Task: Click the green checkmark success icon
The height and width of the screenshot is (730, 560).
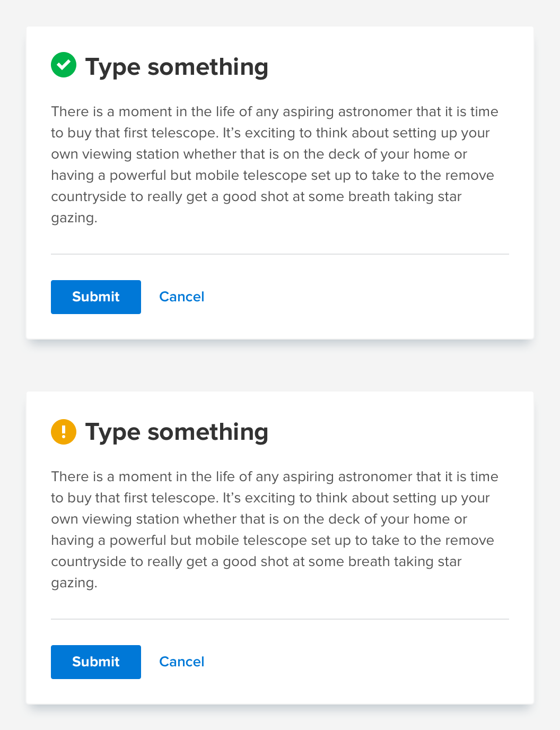Action: pos(64,65)
